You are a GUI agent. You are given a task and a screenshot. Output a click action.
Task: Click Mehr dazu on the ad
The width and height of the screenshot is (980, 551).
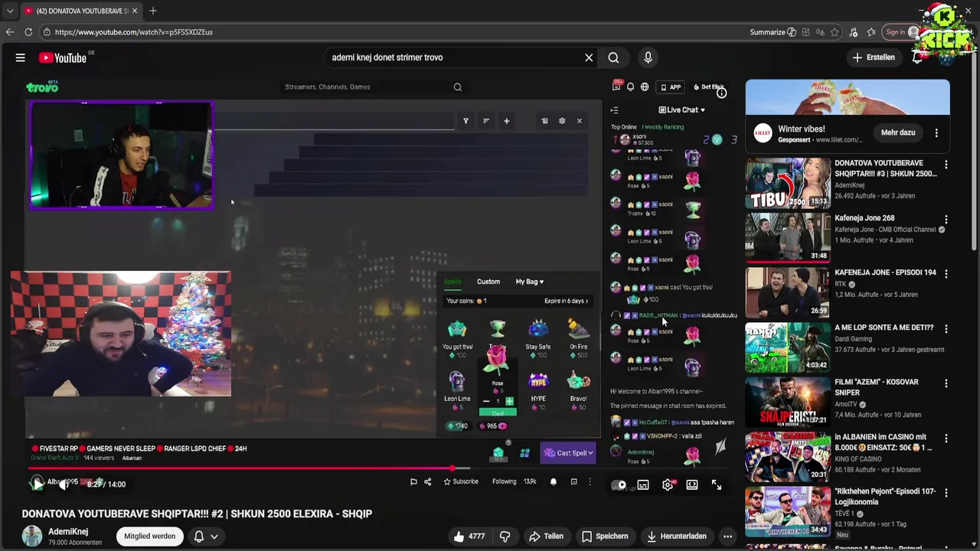[x=898, y=132]
